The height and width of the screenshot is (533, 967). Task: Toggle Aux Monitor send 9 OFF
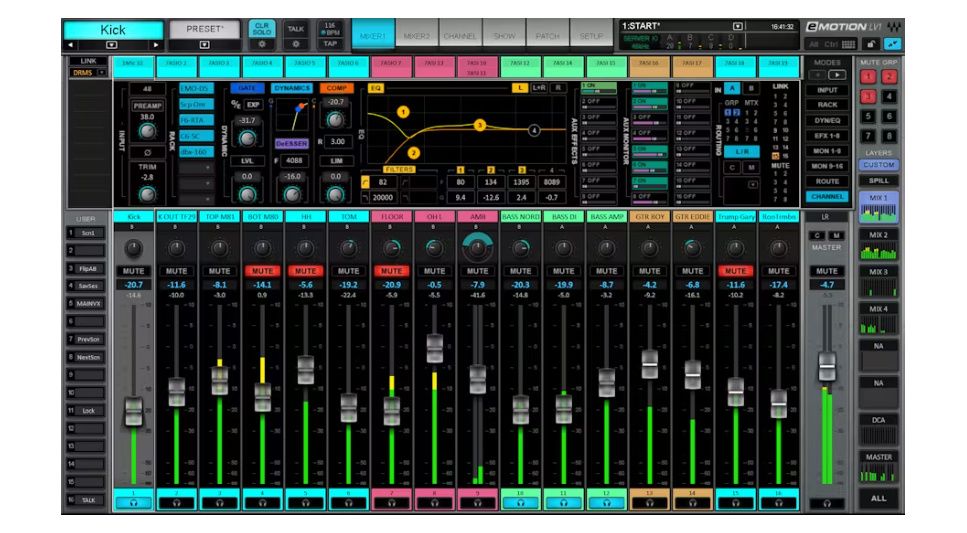click(692, 88)
